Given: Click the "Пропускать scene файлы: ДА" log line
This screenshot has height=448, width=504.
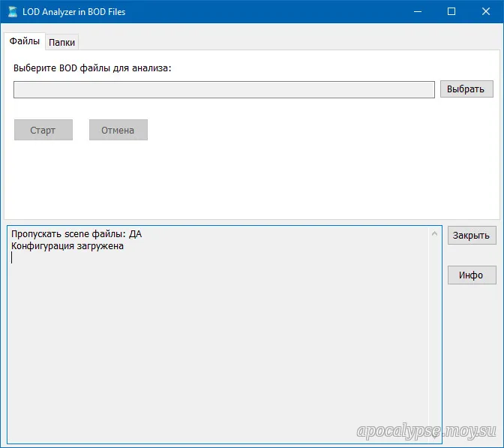Looking at the screenshot, I should tap(76, 234).
